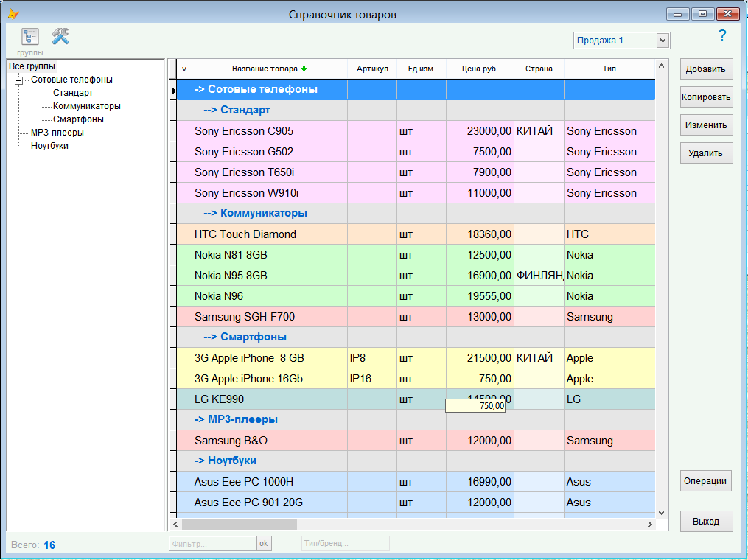
Task: Click the blue question mark help icon
Action: click(x=722, y=35)
